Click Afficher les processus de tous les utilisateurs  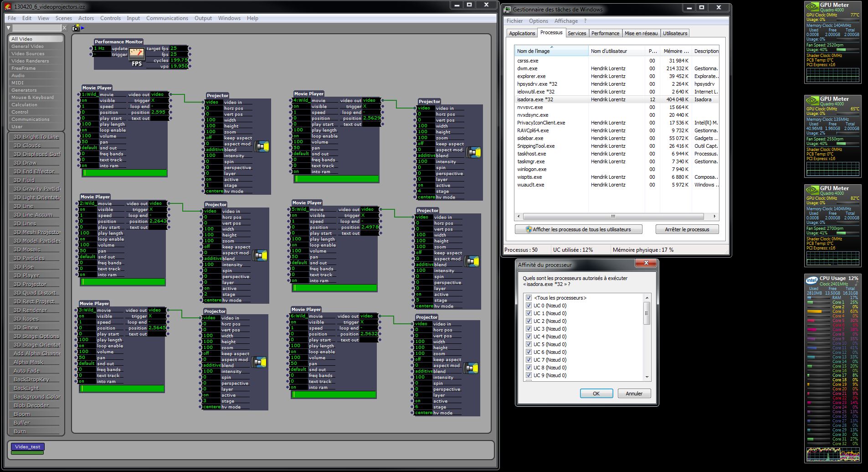coord(578,229)
